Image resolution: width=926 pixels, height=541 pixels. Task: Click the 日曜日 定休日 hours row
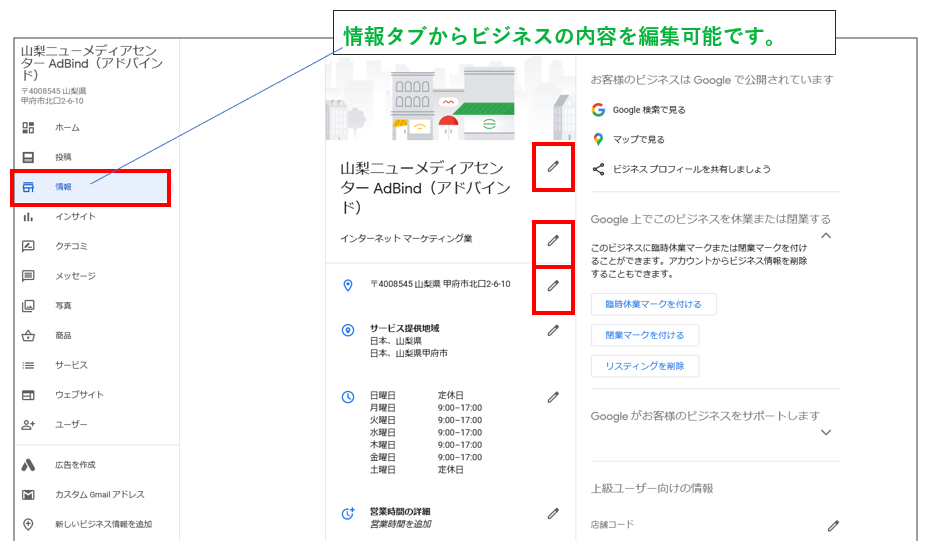[x=417, y=395]
